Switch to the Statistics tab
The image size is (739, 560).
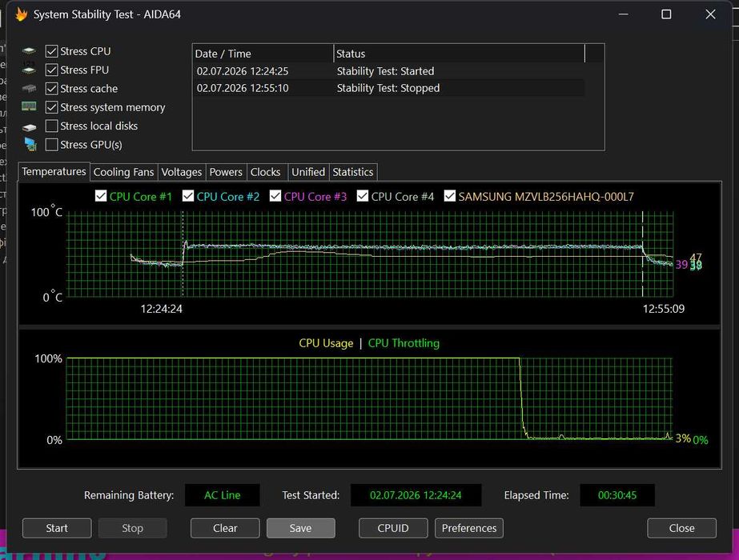pyautogui.click(x=353, y=172)
